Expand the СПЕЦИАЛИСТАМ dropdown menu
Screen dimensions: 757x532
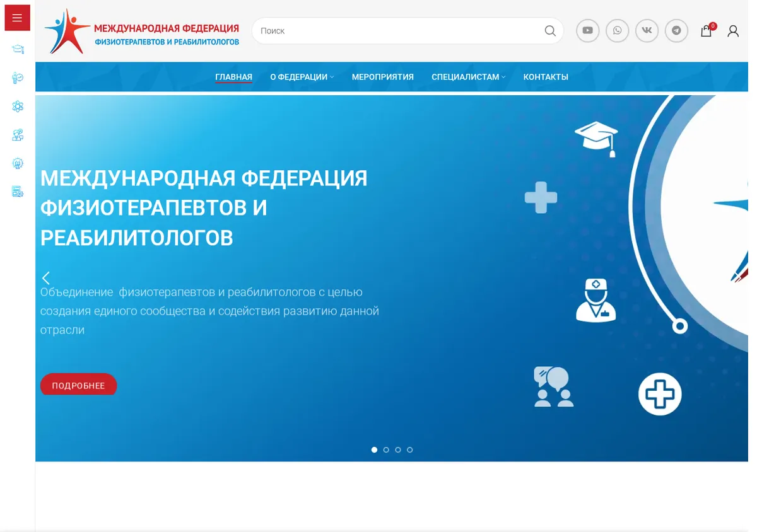point(468,77)
